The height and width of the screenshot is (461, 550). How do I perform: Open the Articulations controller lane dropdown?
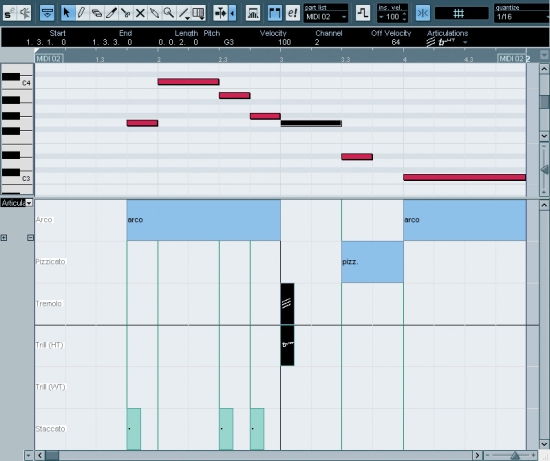(16, 203)
